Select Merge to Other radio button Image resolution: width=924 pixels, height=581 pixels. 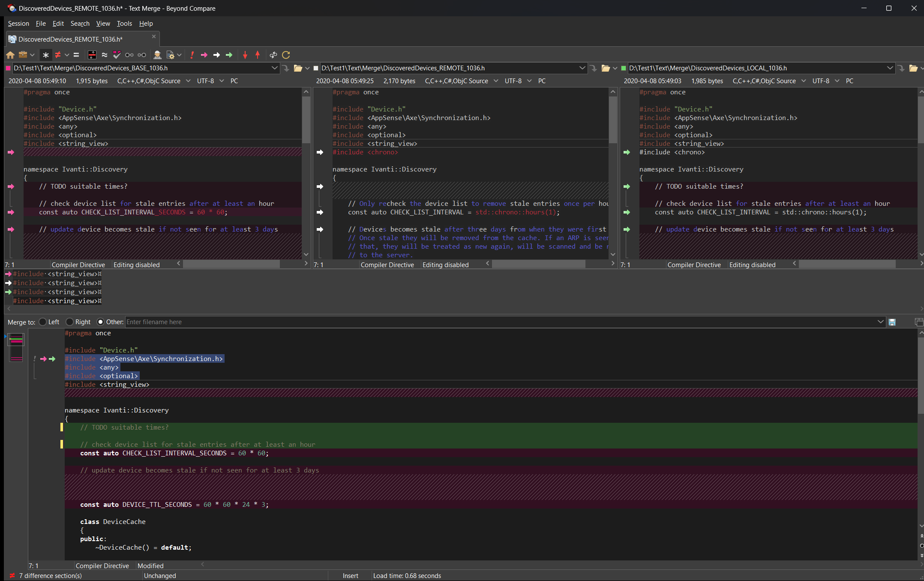pyautogui.click(x=100, y=322)
